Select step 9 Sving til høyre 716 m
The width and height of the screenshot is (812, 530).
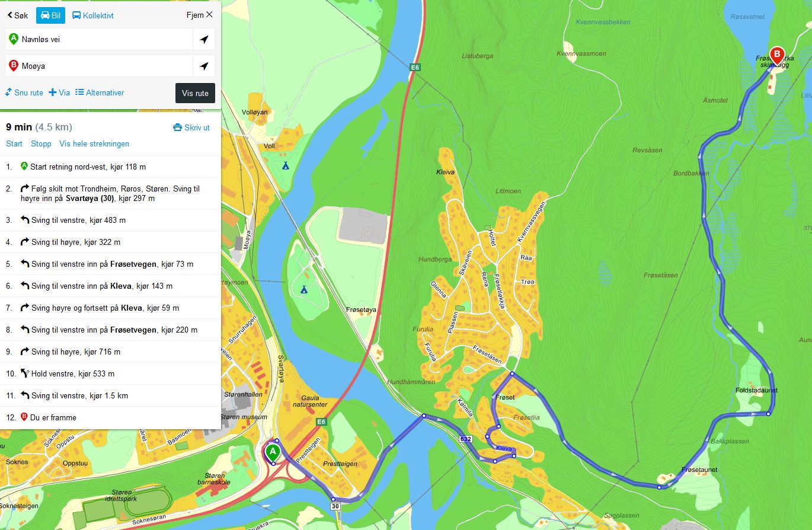click(x=110, y=352)
